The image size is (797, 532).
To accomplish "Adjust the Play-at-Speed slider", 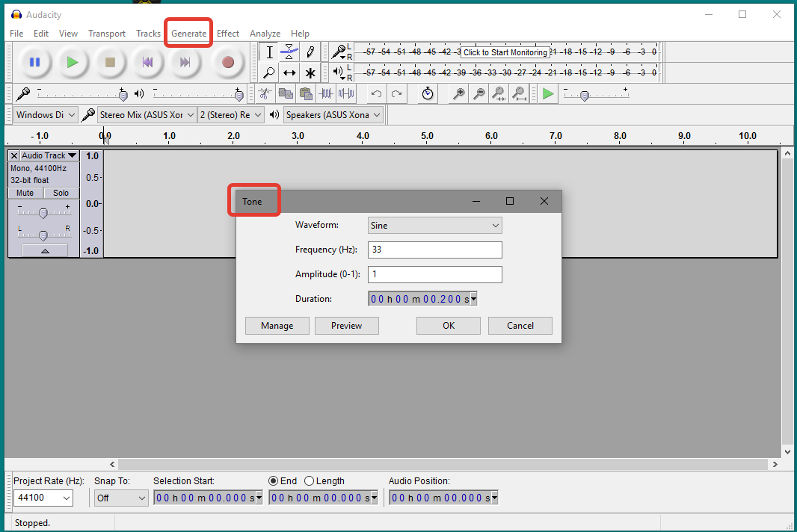I will click(586, 95).
